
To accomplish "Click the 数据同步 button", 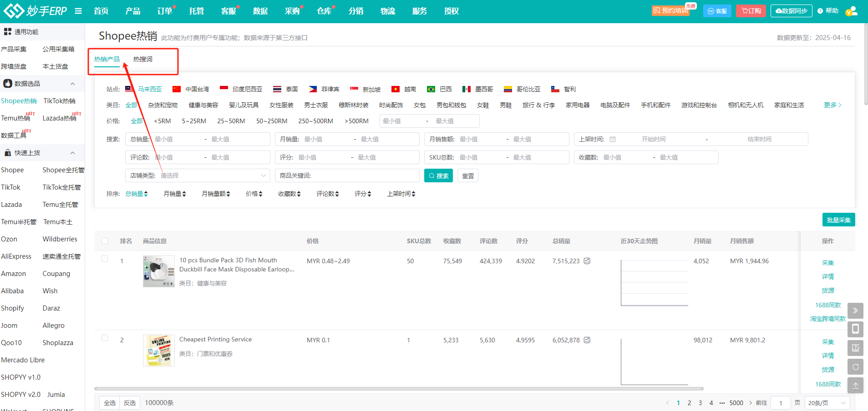I will (791, 11).
